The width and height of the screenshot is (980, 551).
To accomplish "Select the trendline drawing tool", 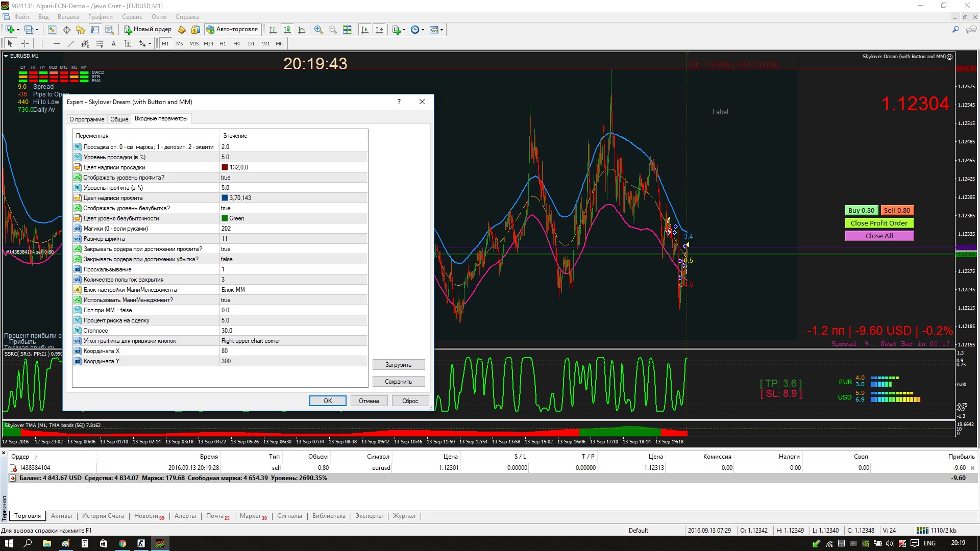I will pyautogui.click(x=71, y=43).
